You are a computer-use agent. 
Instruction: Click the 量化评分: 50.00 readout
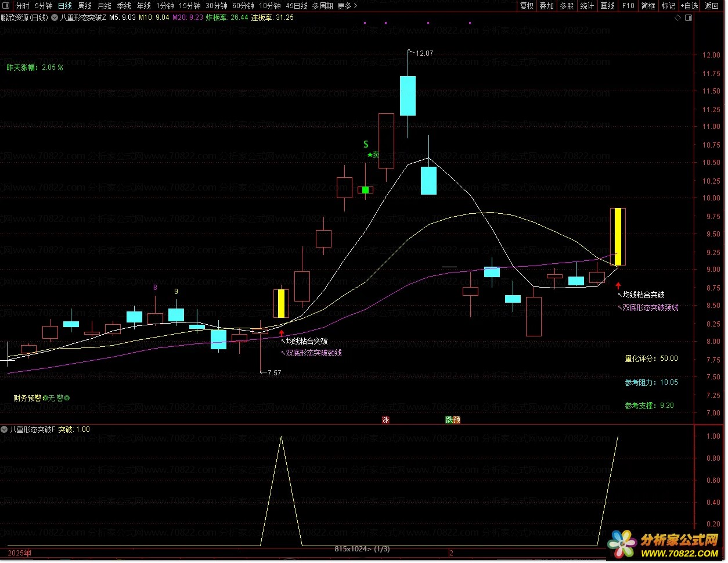(x=651, y=358)
